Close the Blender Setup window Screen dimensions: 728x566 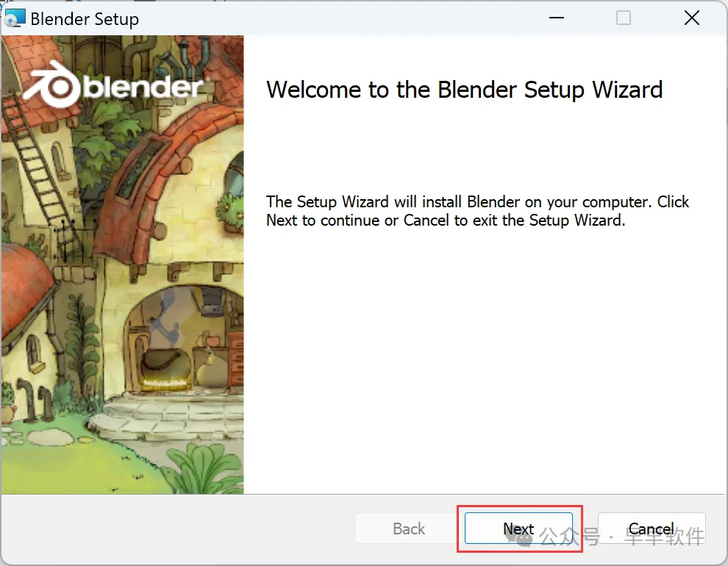click(692, 18)
